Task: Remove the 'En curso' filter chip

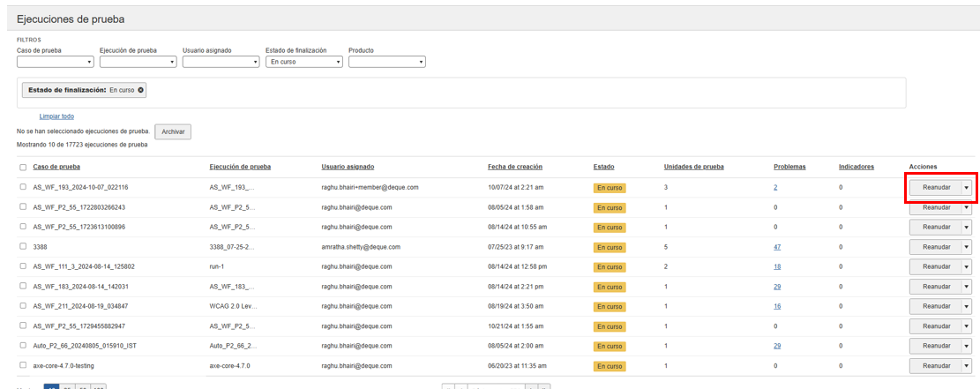Action: pyautogui.click(x=140, y=90)
